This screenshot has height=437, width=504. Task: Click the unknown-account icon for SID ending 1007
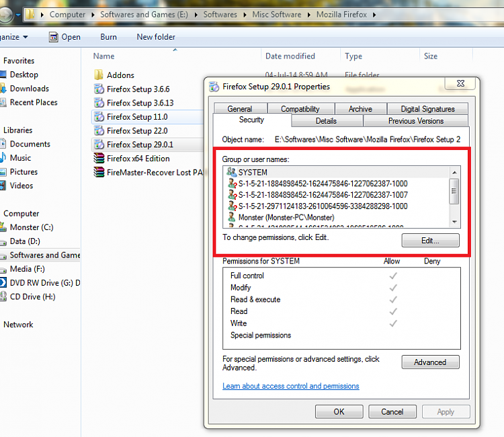232,194
